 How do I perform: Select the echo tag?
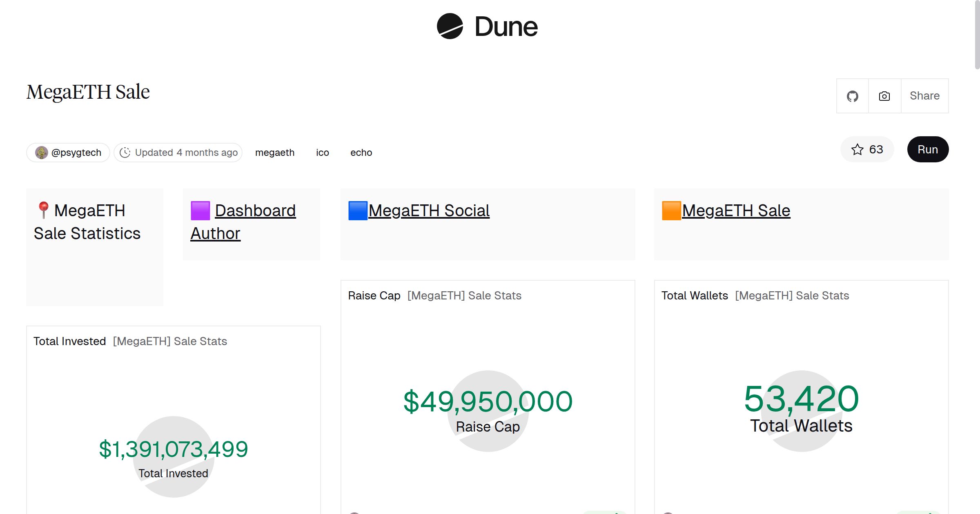pos(361,152)
